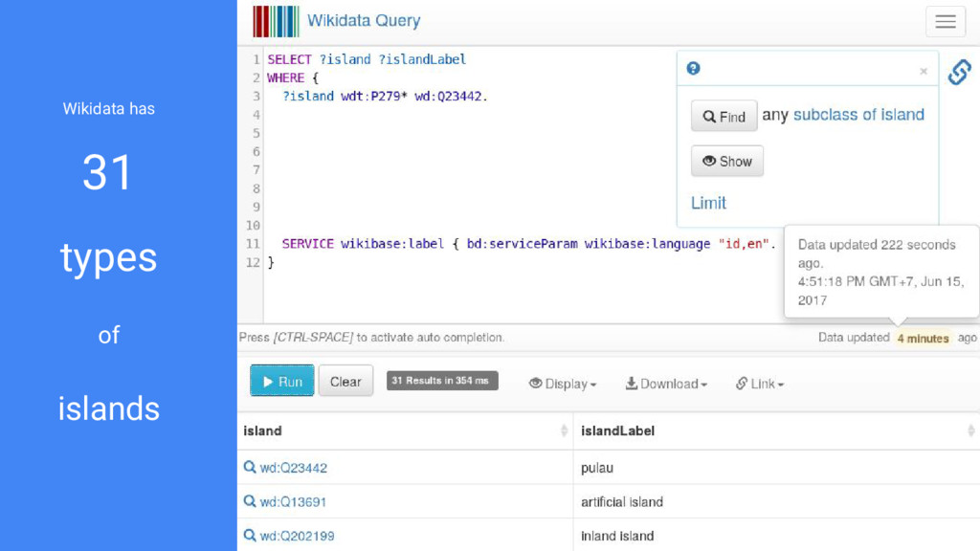Click line number 3 in gutter
The height and width of the screenshot is (551, 980).
coord(256,97)
